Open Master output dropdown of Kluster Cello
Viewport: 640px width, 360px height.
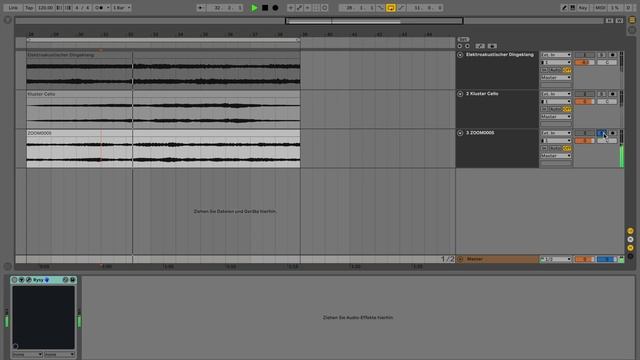[556, 117]
